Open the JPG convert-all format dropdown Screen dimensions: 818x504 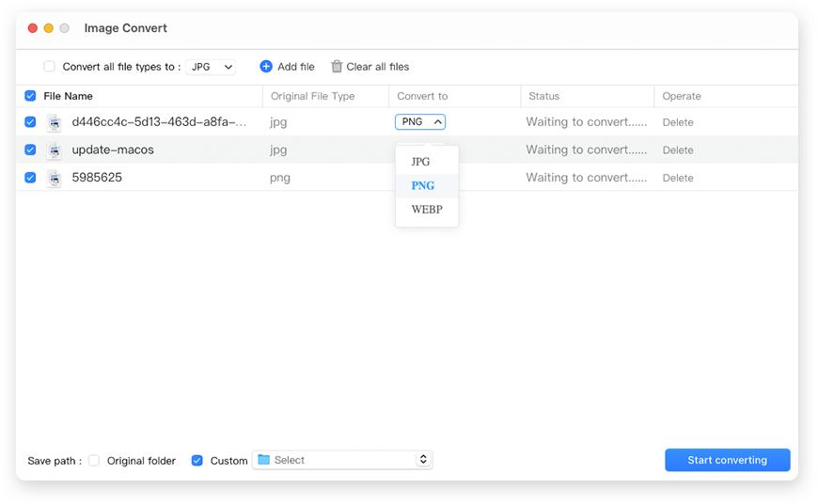(x=210, y=67)
